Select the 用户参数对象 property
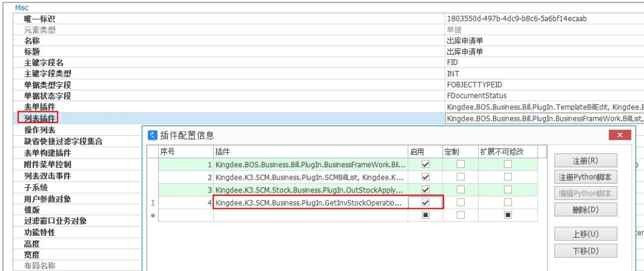Screen dimensions: 644x271 pyautogui.click(x=47, y=199)
